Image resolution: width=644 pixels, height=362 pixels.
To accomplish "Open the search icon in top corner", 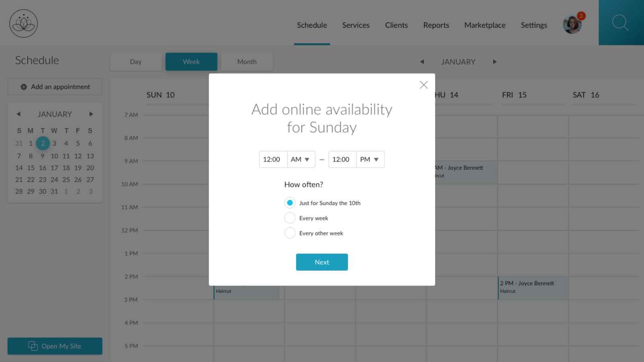I will 620,23.
